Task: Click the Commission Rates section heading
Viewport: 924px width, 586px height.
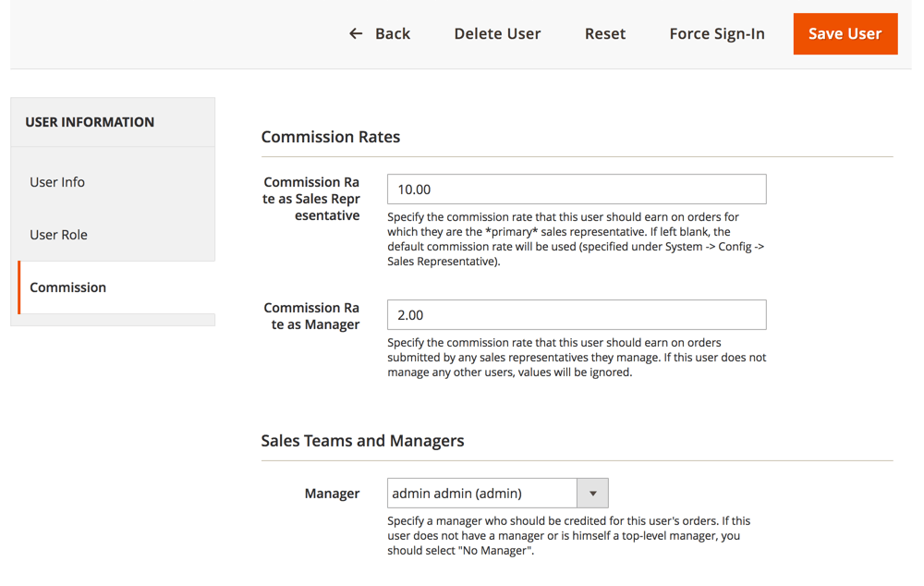Action: coord(330,137)
